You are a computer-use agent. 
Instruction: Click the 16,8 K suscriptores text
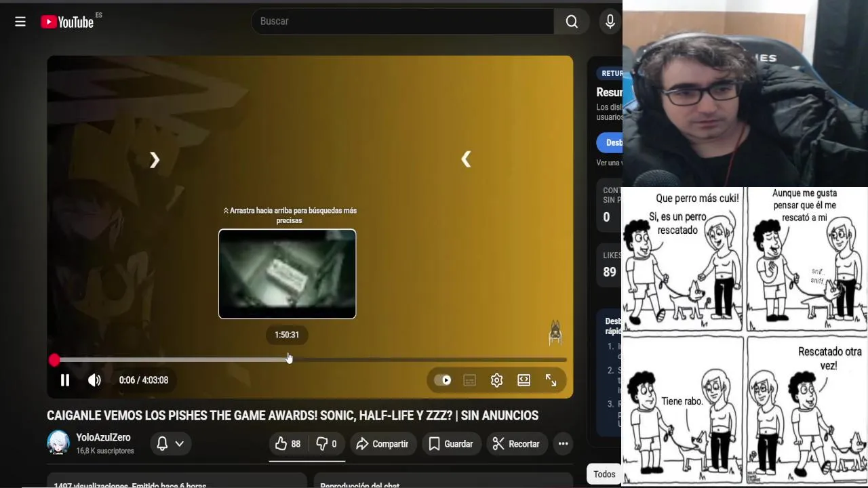(x=105, y=451)
